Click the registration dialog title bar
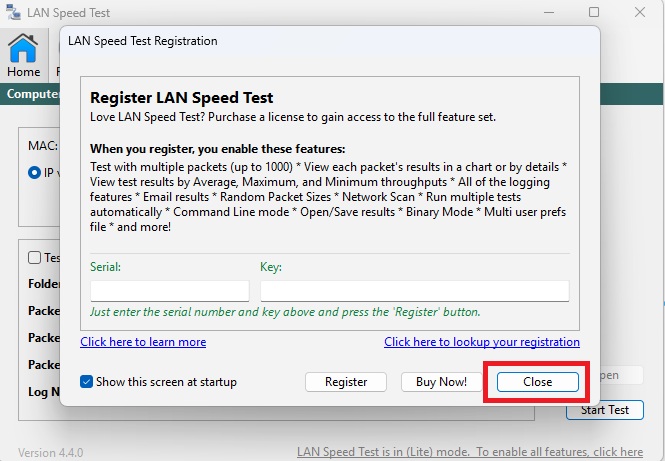 (x=330, y=41)
